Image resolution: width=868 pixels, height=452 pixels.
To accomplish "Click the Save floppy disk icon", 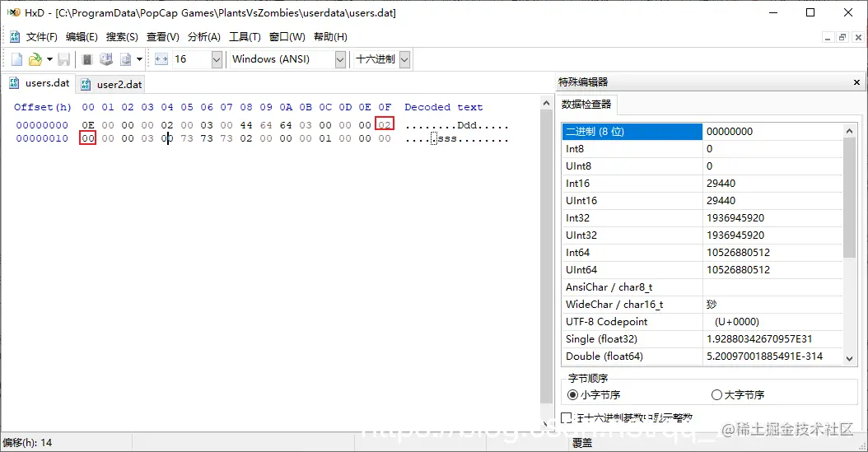I will (64, 59).
